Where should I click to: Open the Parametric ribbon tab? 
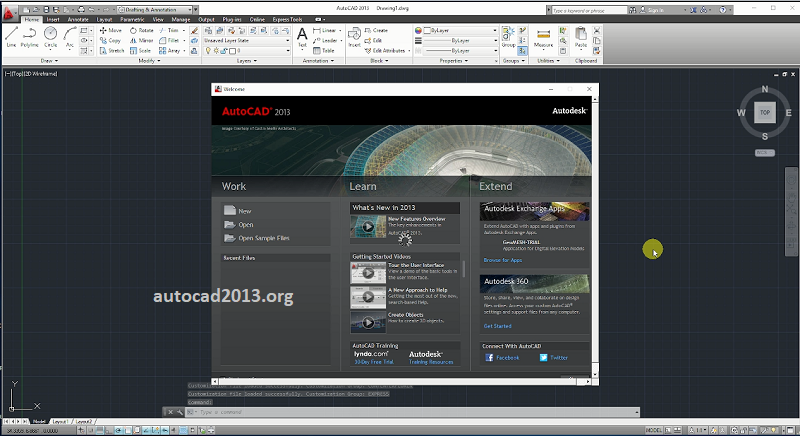[x=132, y=19]
